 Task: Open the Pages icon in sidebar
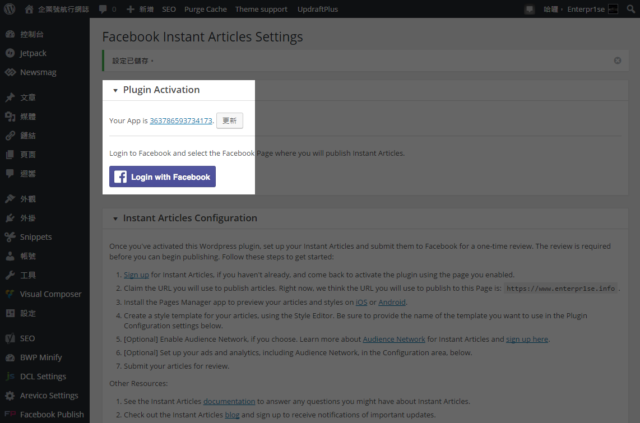click(x=10, y=154)
